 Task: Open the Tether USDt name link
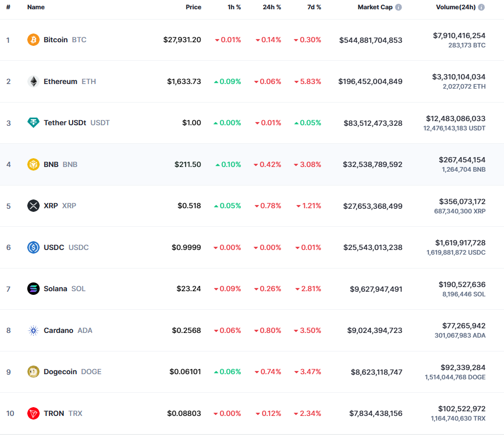tap(65, 123)
